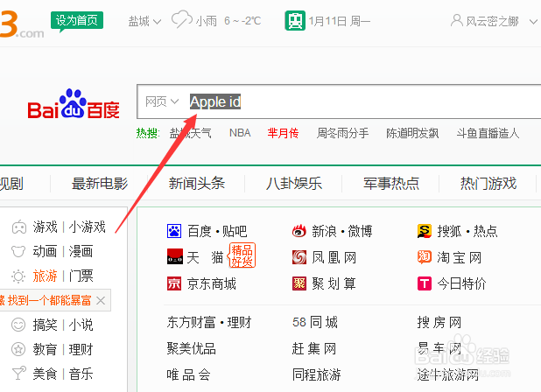The height and width of the screenshot is (392, 541).
Task: Click the sun icon beside 旅游
Action: 18,276
